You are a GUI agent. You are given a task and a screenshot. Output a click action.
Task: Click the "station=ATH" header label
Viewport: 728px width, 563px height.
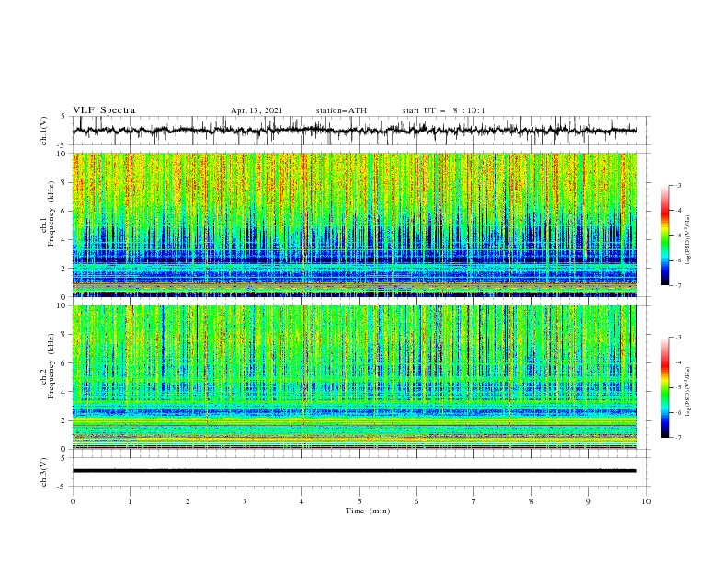click(x=341, y=110)
